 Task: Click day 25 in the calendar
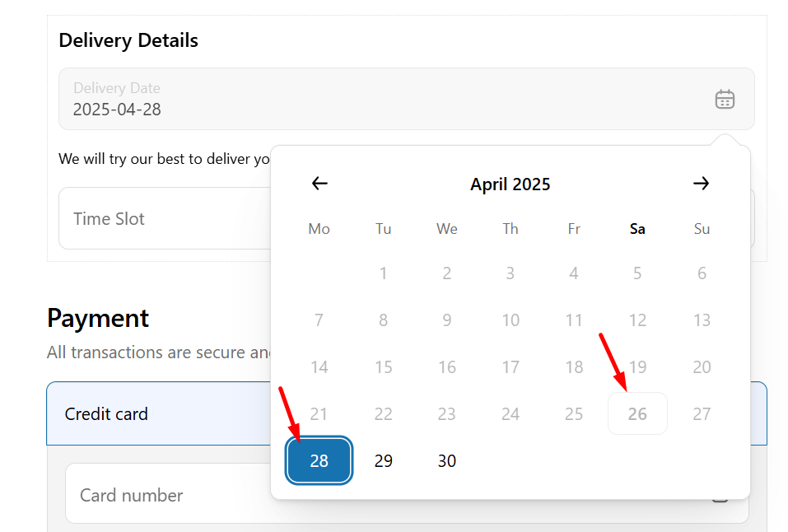(x=574, y=414)
